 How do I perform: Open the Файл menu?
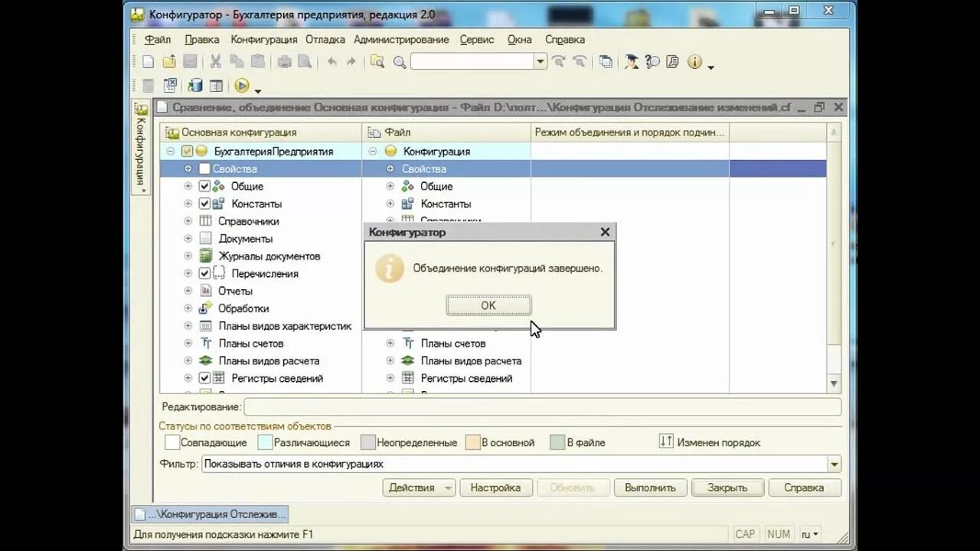click(157, 39)
